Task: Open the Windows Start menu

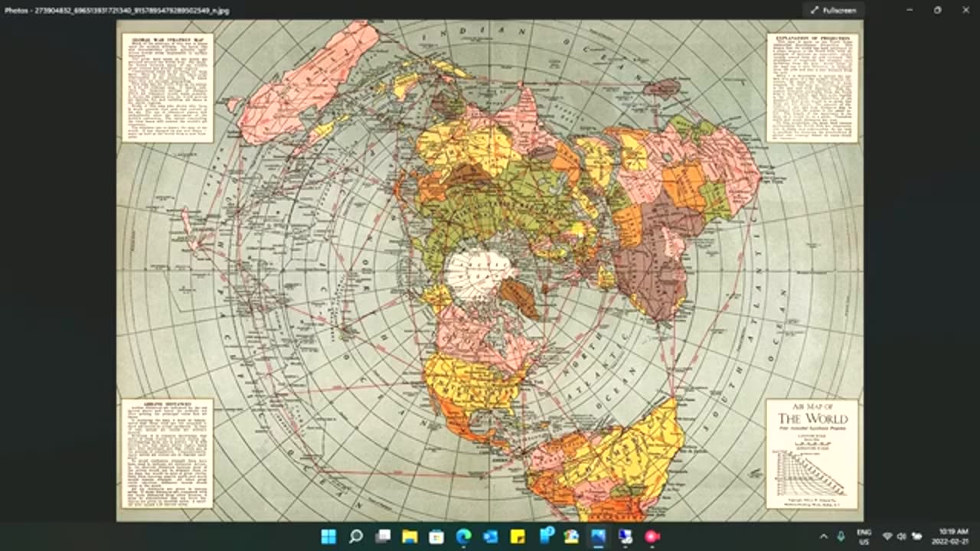Action: [x=329, y=536]
